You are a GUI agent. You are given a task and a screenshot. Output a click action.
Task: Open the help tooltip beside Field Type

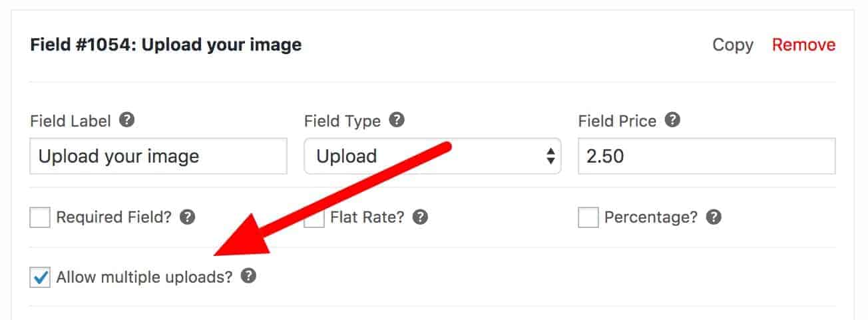[x=397, y=121]
